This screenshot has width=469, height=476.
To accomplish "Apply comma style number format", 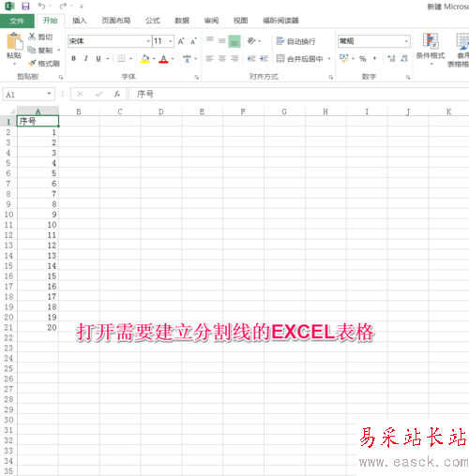I will 374,58.
